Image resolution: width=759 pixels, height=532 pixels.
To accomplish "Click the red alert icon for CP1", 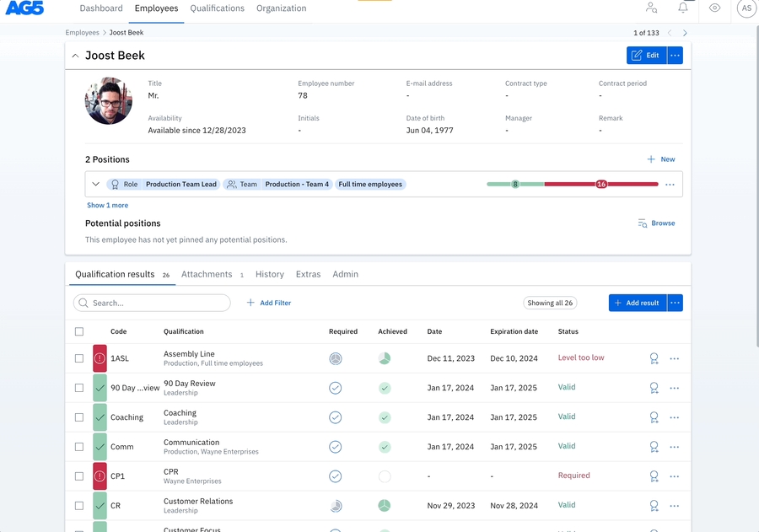I will click(100, 476).
